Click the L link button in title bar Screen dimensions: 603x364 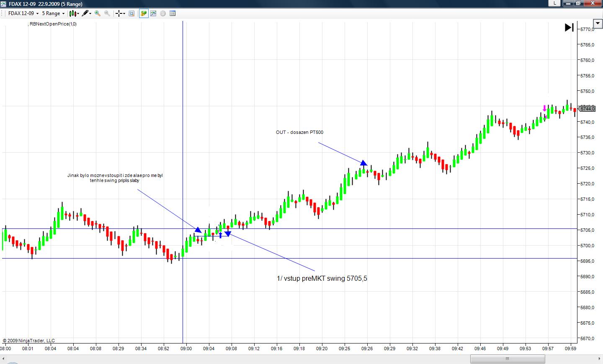coord(555,3)
